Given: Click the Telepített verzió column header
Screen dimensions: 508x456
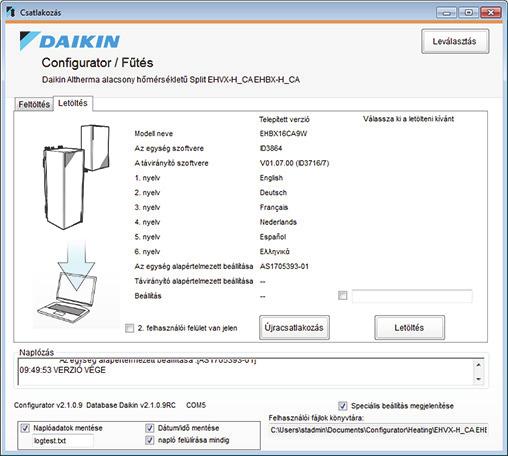Looking at the screenshot, I should (x=284, y=119).
